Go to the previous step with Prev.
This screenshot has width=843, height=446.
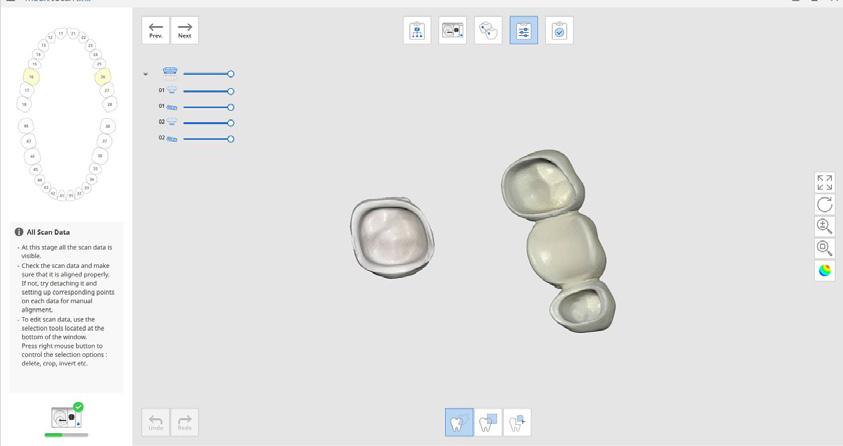pos(156,30)
